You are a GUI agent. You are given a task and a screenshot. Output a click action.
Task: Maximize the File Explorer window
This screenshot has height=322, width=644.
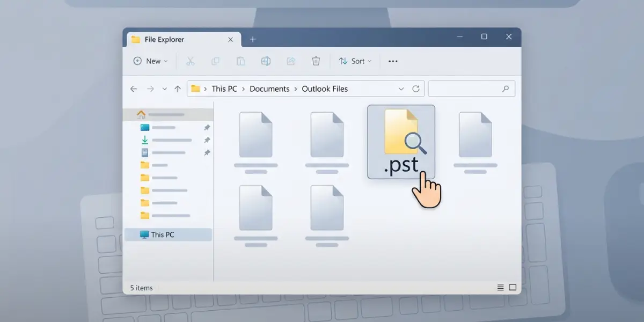click(484, 36)
